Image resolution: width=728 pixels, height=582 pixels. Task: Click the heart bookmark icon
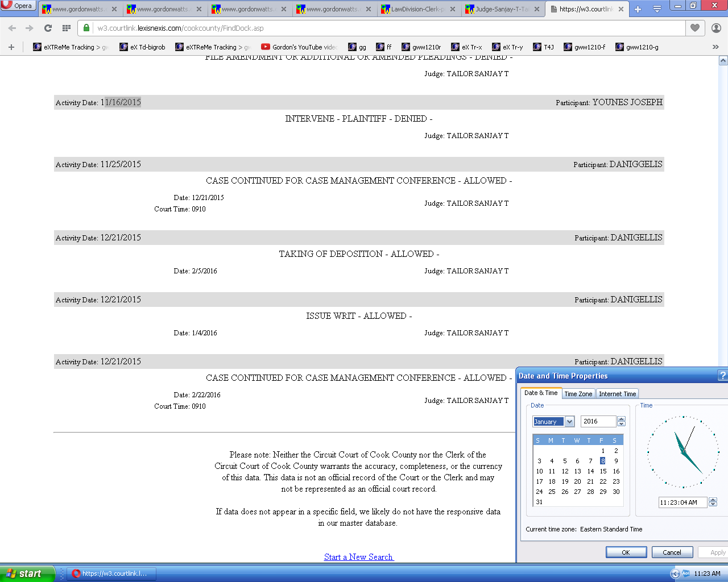(695, 28)
